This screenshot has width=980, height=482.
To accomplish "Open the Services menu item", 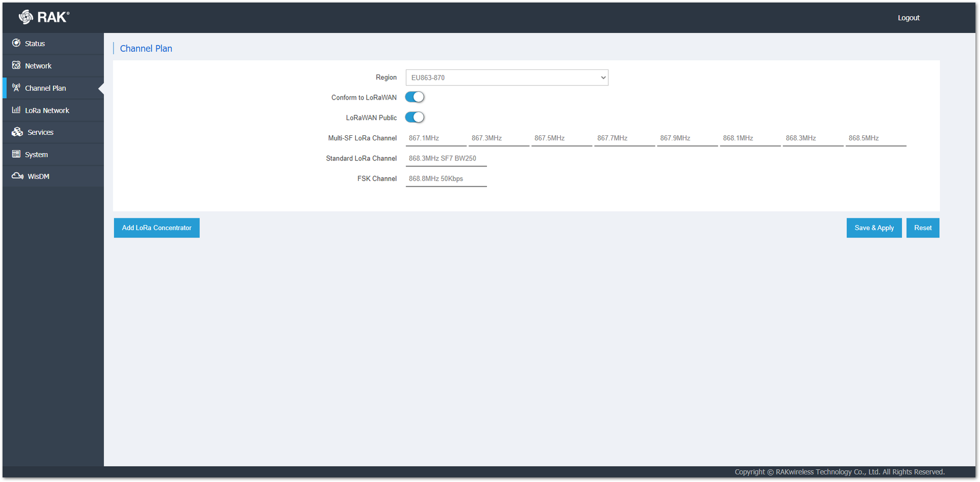I will click(53, 132).
